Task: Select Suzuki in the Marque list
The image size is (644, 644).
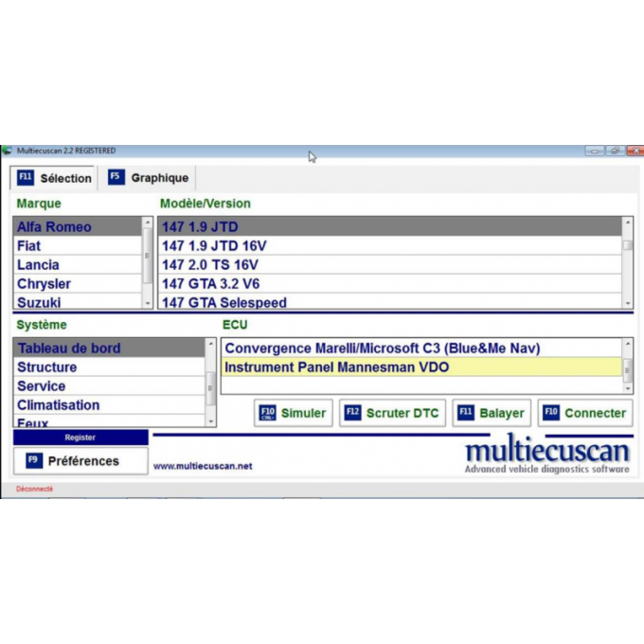Action: click(78, 301)
